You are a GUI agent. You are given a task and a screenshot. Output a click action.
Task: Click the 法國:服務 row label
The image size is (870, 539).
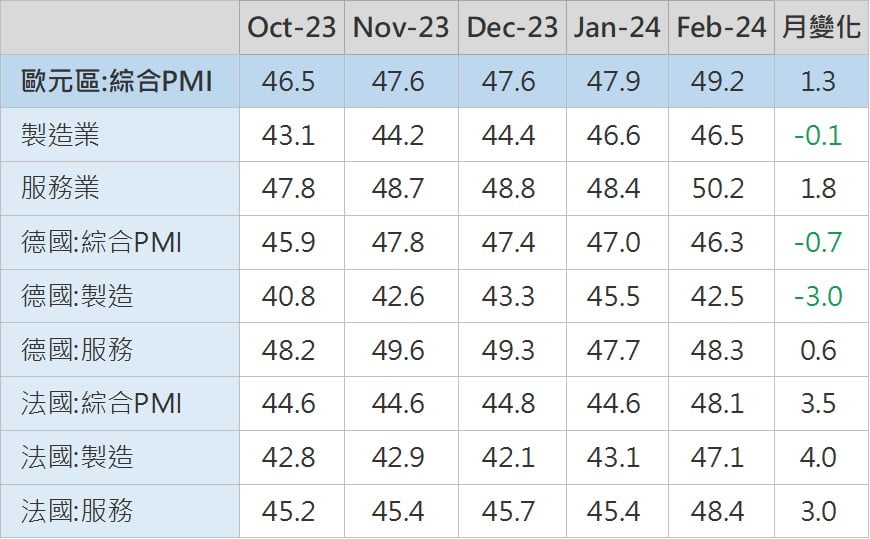[x=77, y=512]
